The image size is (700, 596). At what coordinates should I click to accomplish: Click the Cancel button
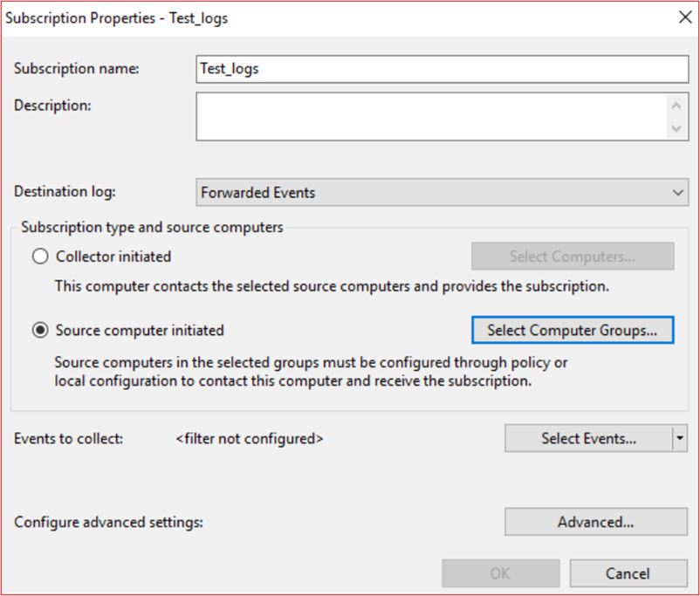point(628,573)
